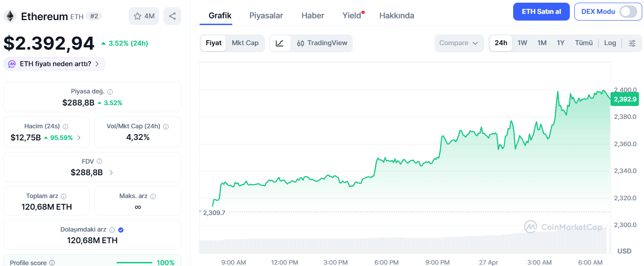644x266 pixels.
Task: Click the USD currency label
Action: [x=624, y=251]
